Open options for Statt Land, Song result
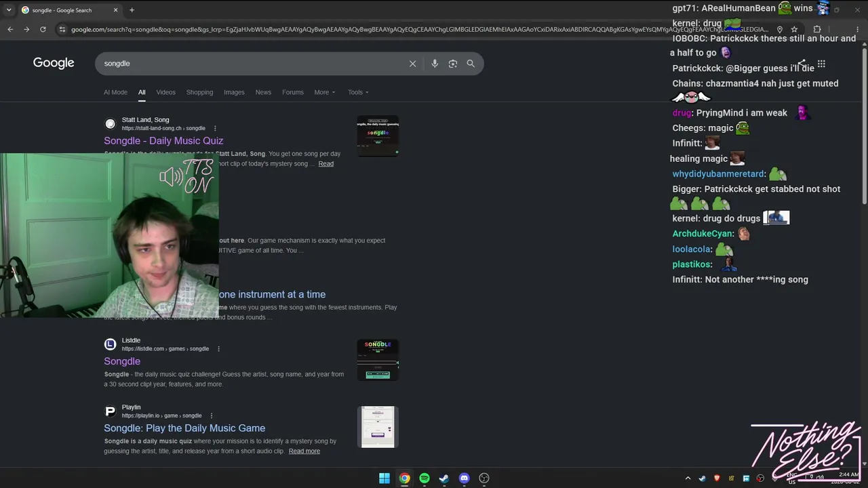 tap(215, 128)
